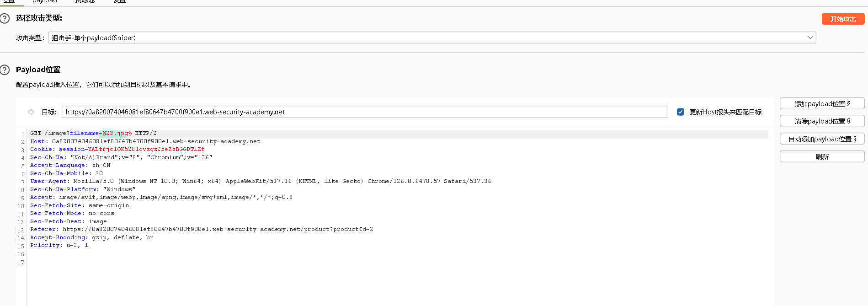Click the help icon beside 选择攻击类型

5,18
